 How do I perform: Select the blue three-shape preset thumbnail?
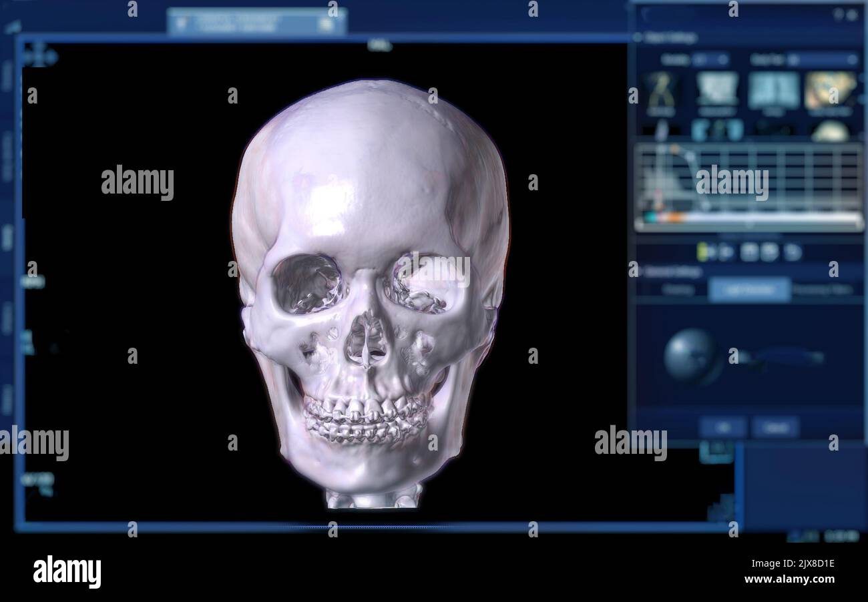[717, 129]
